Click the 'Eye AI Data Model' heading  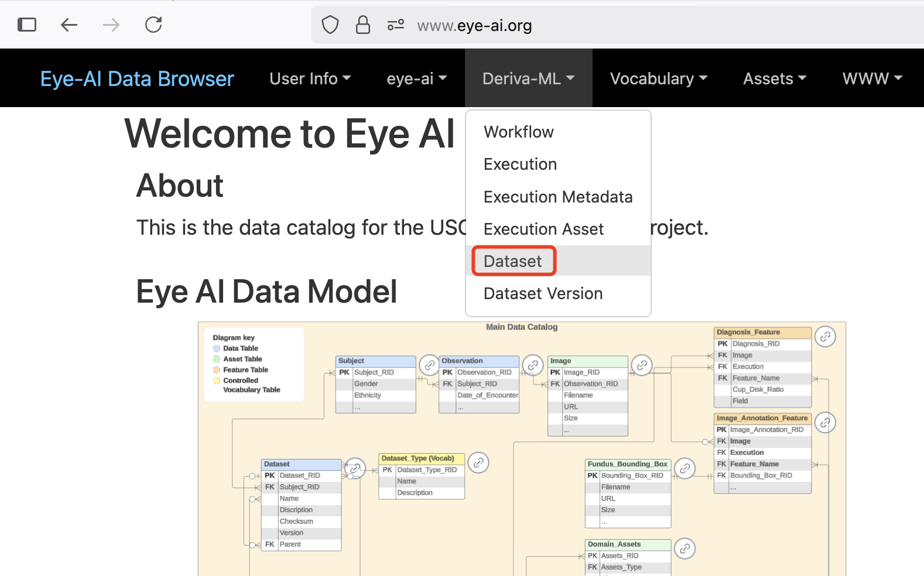pyautogui.click(x=266, y=292)
